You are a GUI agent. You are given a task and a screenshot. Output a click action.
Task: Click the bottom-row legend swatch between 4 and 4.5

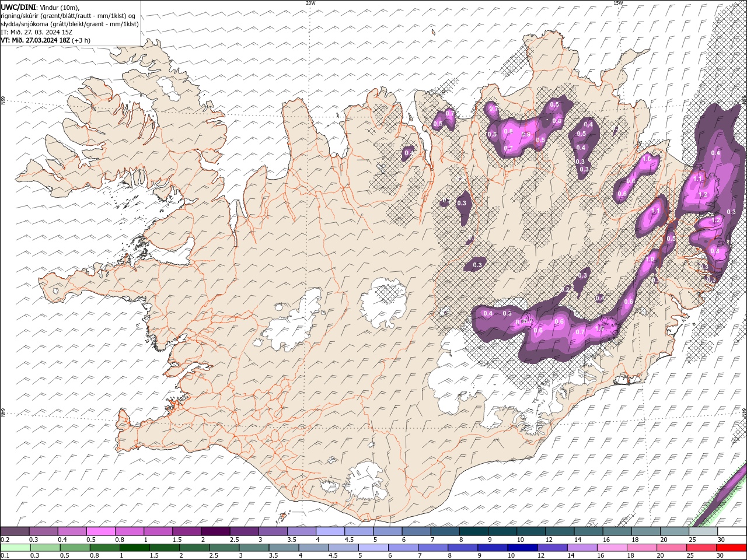pyautogui.click(x=313, y=548)
